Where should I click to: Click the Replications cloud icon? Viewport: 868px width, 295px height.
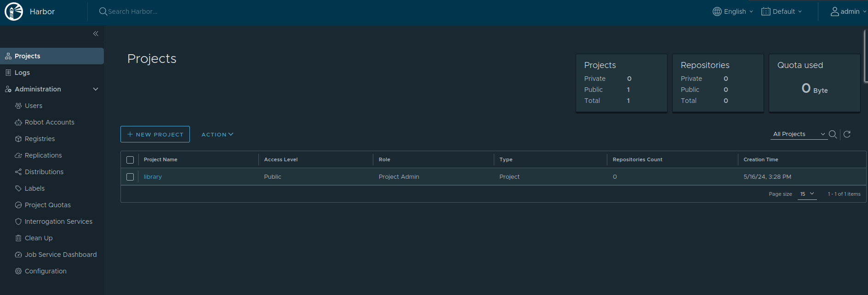[18, 155]
